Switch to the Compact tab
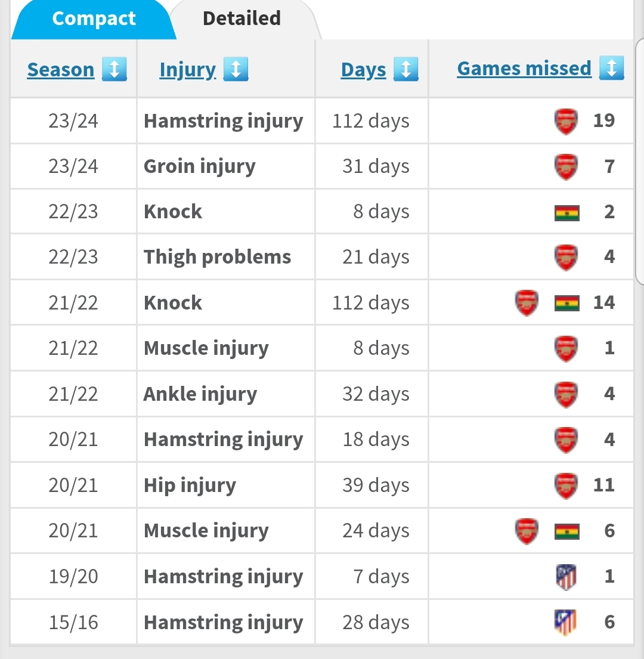644x659 pixels. click(94, 19)
